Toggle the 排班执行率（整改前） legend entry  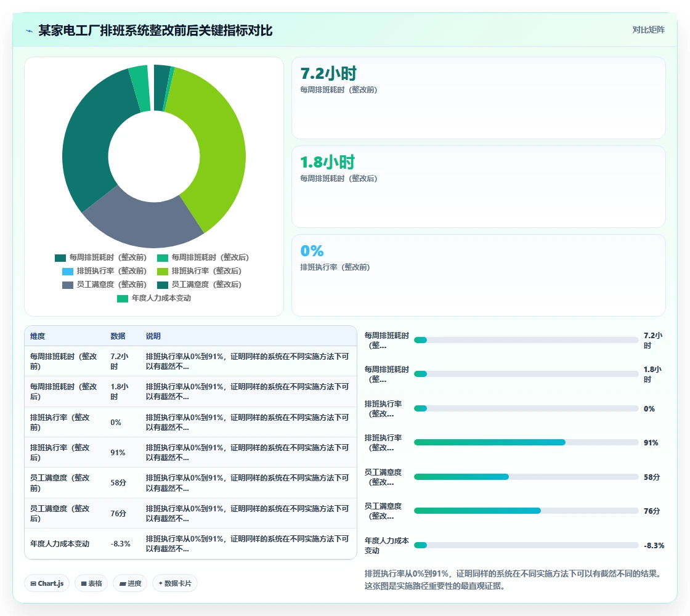(x=104, y=271)
